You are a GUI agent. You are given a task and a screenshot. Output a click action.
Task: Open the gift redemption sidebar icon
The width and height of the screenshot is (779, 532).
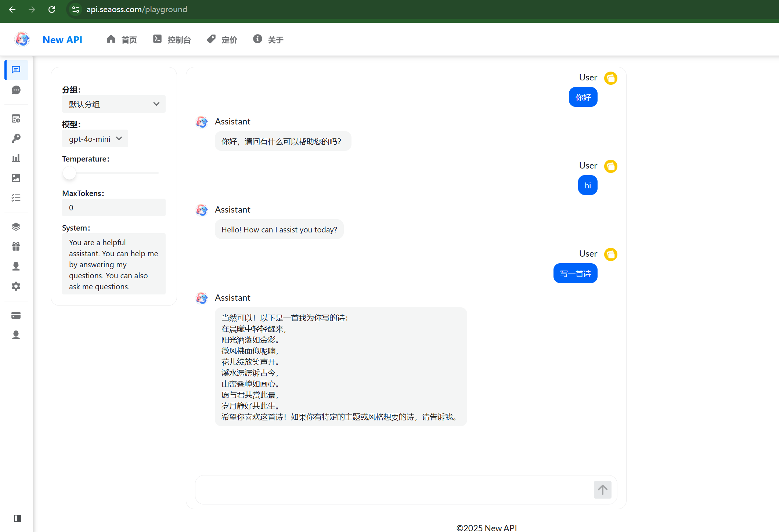pyautogui.click(x=16, y=246)
